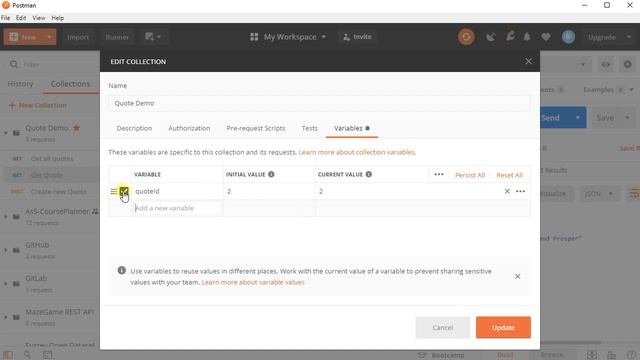Open the variables table header options menu

click(x=439, y=174)
